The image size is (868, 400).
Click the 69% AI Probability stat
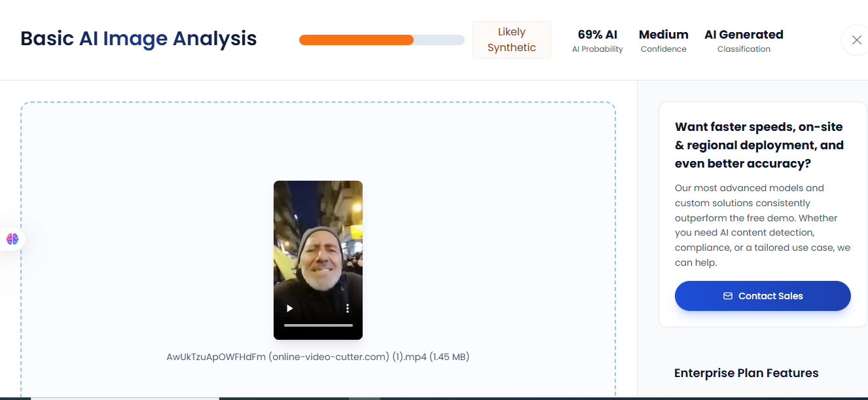(x=597, y=41)
